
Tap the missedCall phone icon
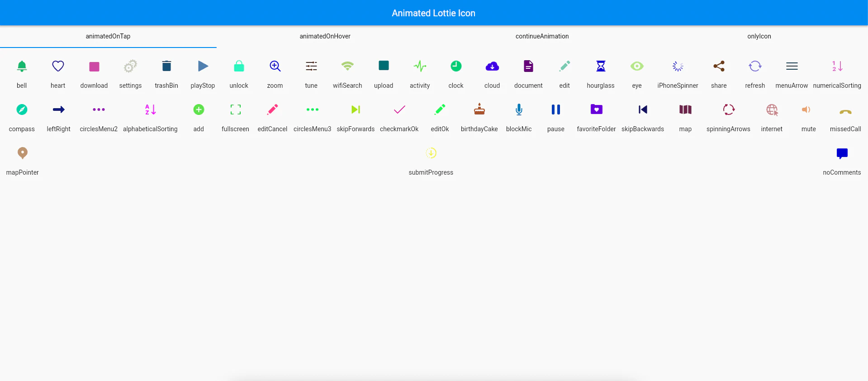[x=845, y=111]
